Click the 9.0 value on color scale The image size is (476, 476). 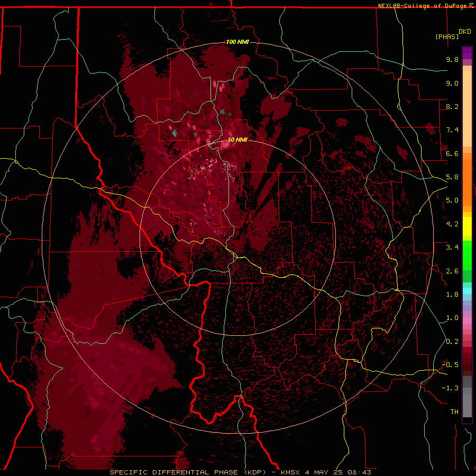coord(452,83)
